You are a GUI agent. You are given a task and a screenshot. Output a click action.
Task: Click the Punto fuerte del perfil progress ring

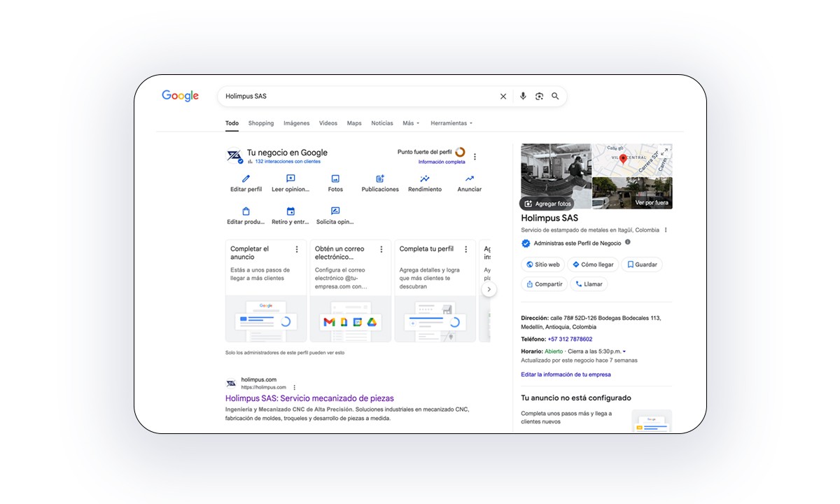click(460, 152)
